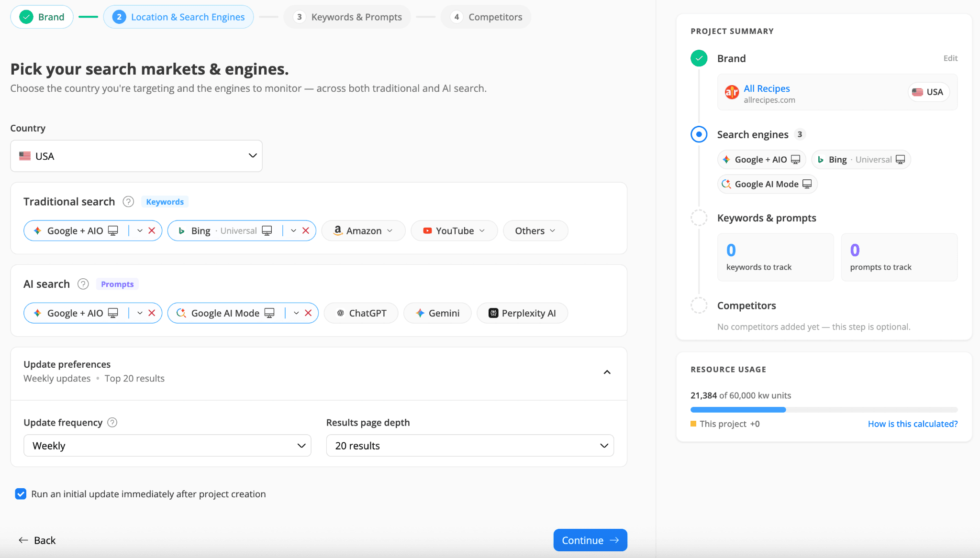Click desktop icon on AI search Google + AIO chip
Screen dimensions: 980x558
[x=113, y=313]
